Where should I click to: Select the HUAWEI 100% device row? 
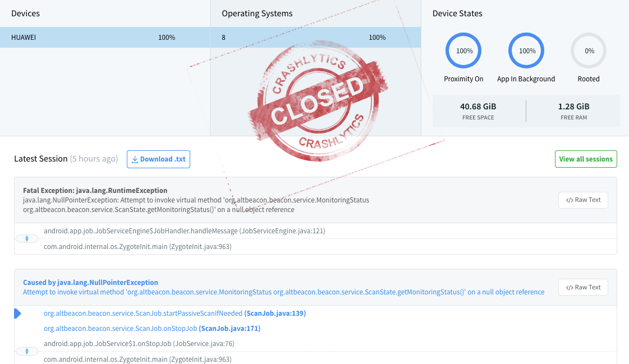(105, 38)
